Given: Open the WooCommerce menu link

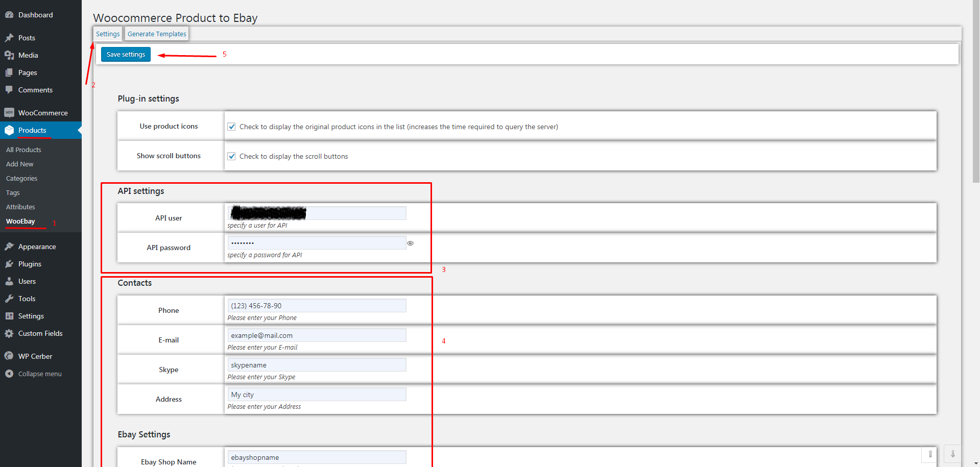Looking at the screenshot, I should [43, 113].
